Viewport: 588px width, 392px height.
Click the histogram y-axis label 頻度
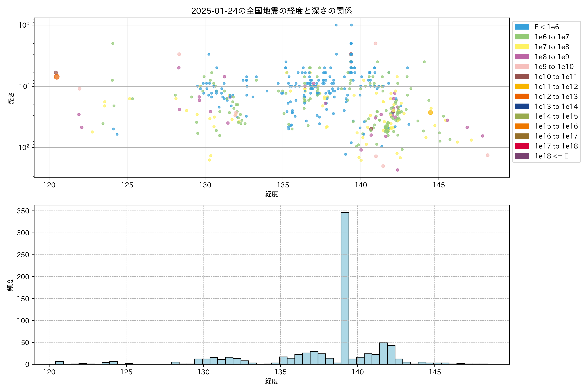tap(10, 285)
